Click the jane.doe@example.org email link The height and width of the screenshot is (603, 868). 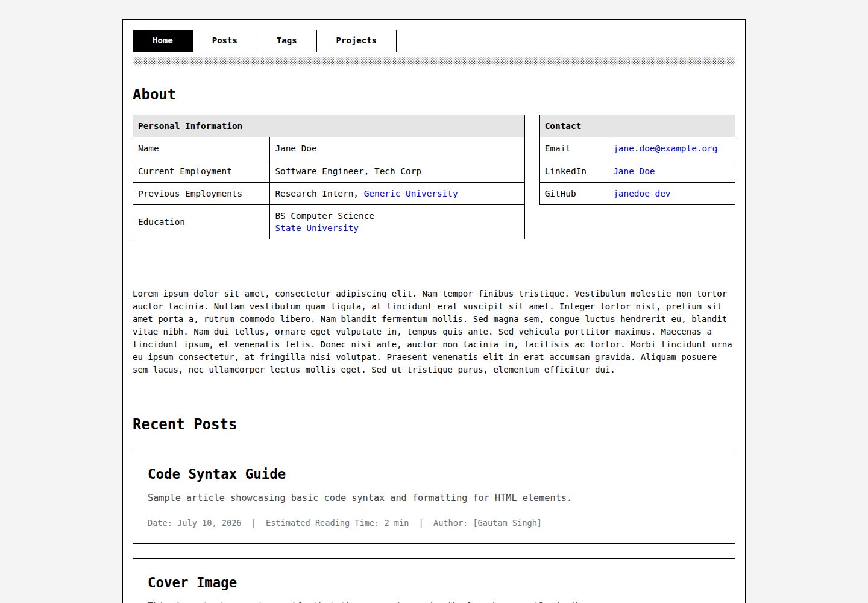tap(665, 148)
